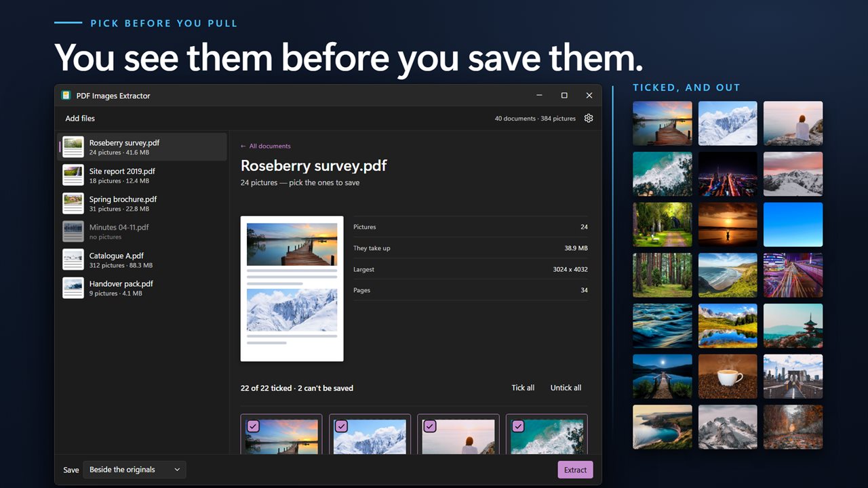Screen dimensions: 868x488
Task: Start extraction with the Extract button
Action: pyautogui.click(x=575, y=470)
